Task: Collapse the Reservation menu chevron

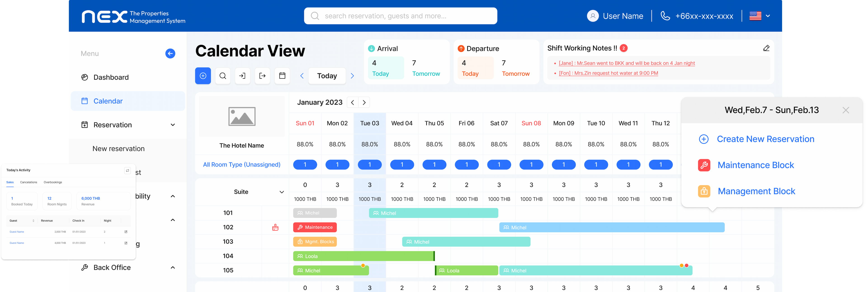Action: [x=173, y=125]
